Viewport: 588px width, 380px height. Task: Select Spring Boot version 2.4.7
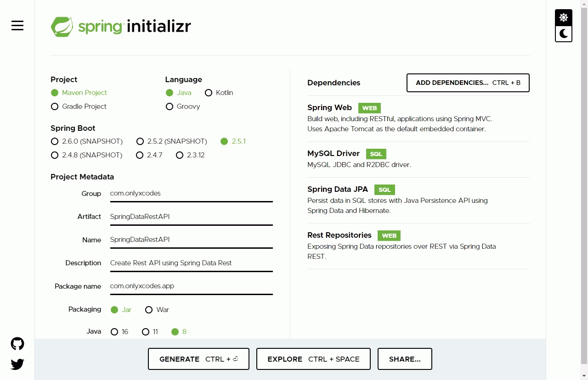tap(140, 155)
